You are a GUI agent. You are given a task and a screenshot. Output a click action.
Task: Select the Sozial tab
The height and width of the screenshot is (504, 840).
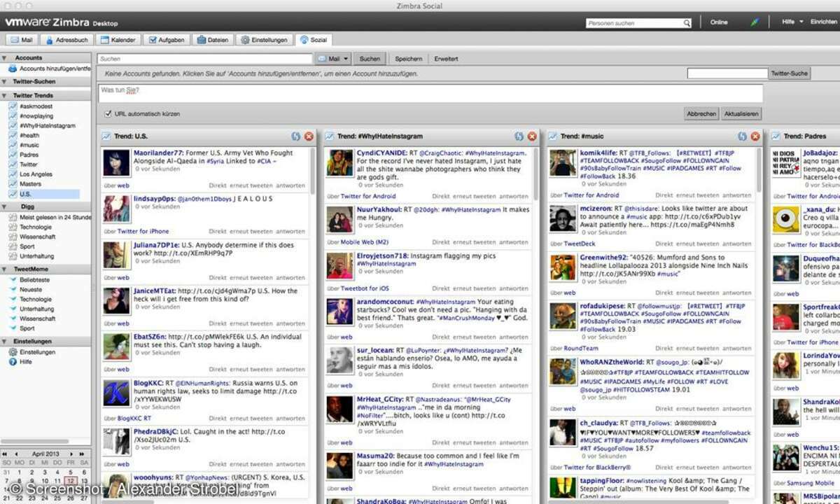(313, 40)
